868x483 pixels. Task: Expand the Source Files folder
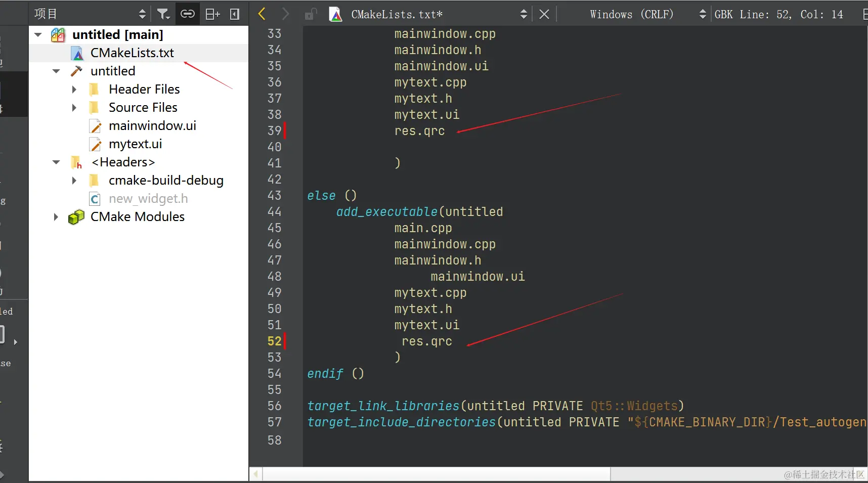click(x=74, y=108)
